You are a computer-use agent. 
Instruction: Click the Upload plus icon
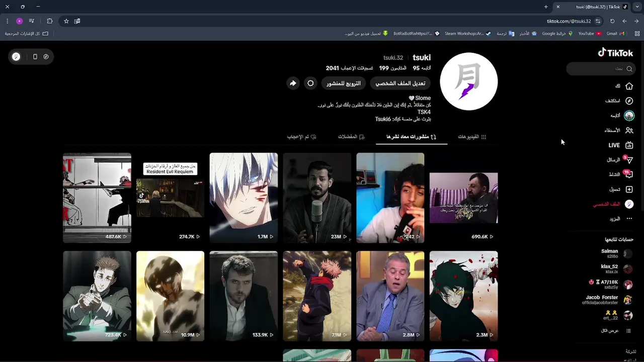(629, 190)
